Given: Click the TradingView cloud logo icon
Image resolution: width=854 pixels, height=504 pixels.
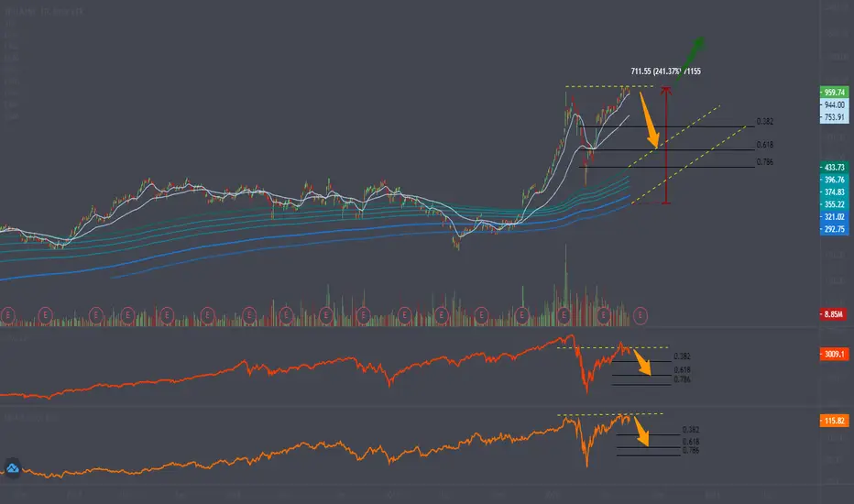Looking at the screenshot, I should [12, 468].
